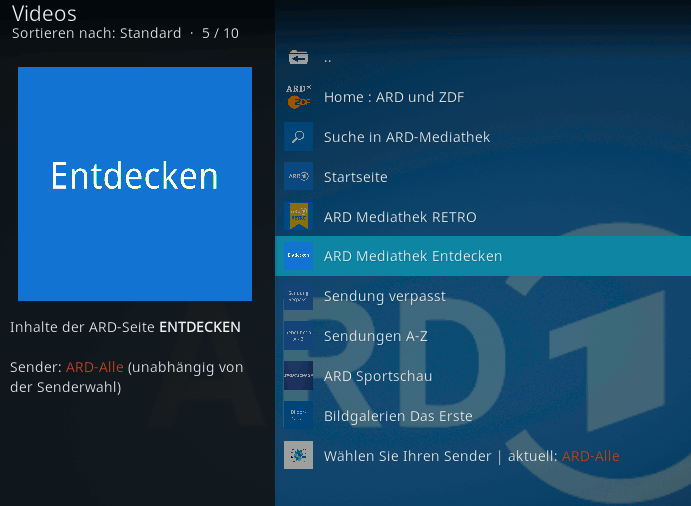Click the Sender selection icon
Viewport: 691px width, 506px height.
click(298, 455)
